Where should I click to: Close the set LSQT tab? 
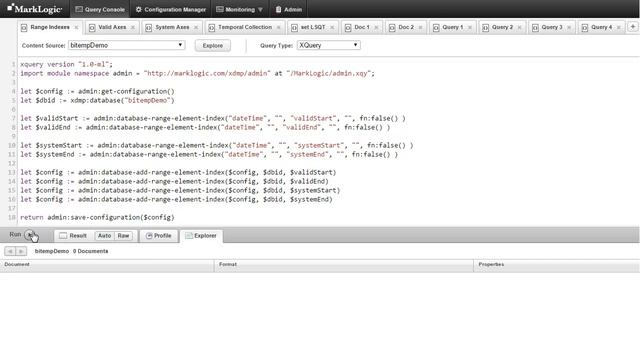[332, 27]
